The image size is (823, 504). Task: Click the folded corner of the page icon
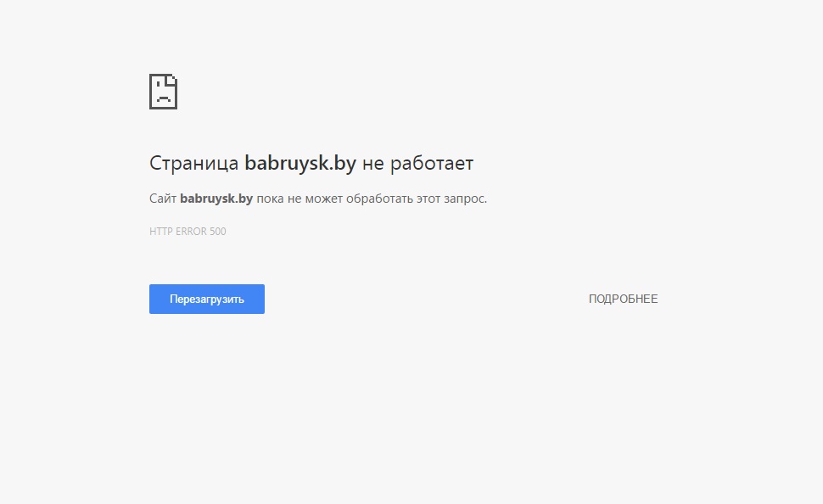click(172, 79)
